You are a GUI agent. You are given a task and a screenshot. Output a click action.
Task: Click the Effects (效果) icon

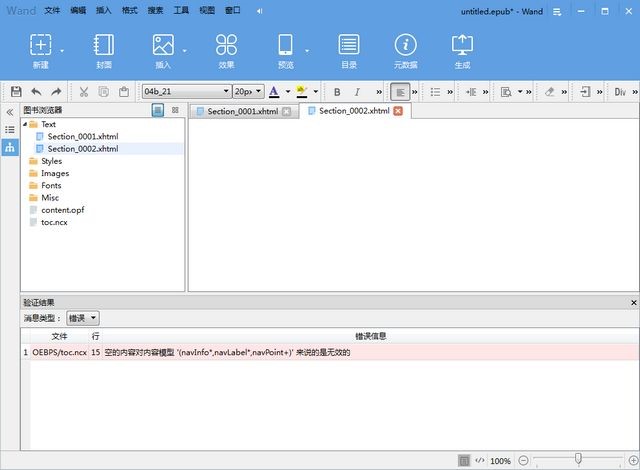[226, 45]
